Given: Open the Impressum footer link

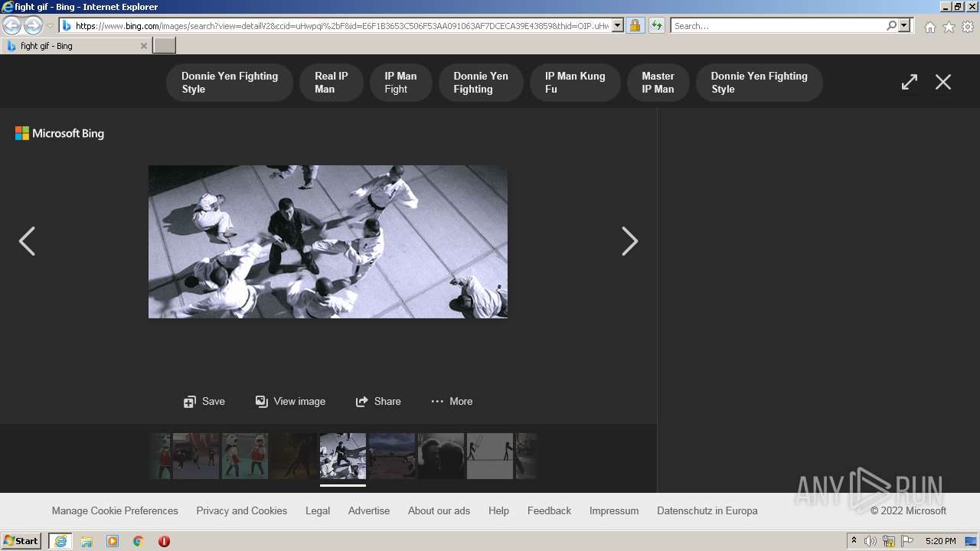Looking at the screenshot, I should point(614,510).
